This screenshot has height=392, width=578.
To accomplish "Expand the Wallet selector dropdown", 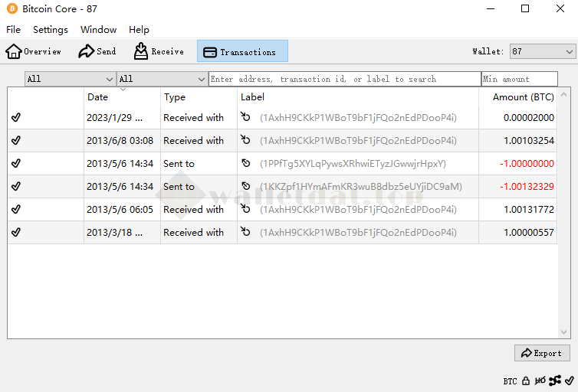I will pyautogui.click(x=542, y=51).
